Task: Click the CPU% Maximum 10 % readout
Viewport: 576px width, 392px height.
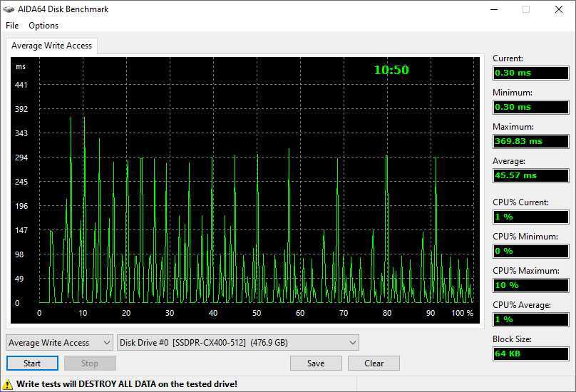Action: (x=531, y=285)
